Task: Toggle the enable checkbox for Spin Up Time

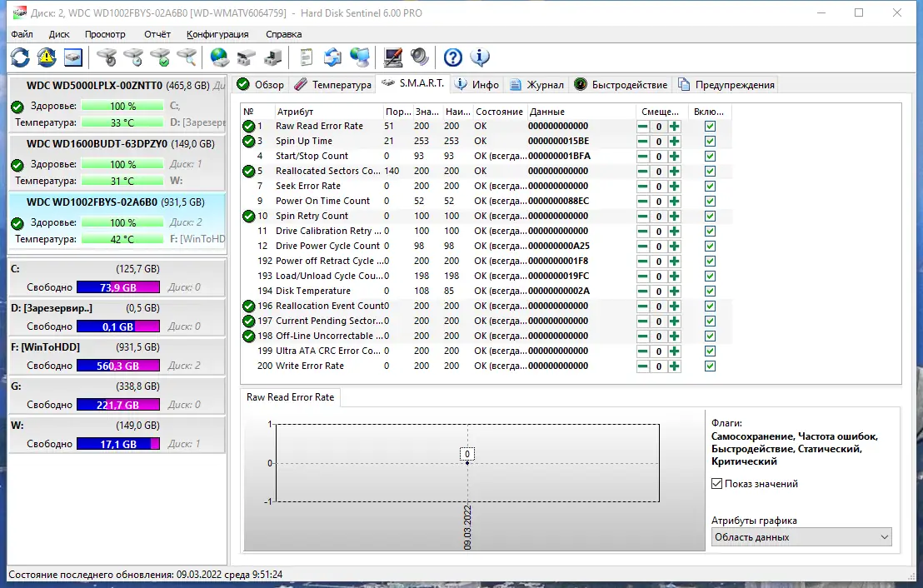Action: click(710, 142)
